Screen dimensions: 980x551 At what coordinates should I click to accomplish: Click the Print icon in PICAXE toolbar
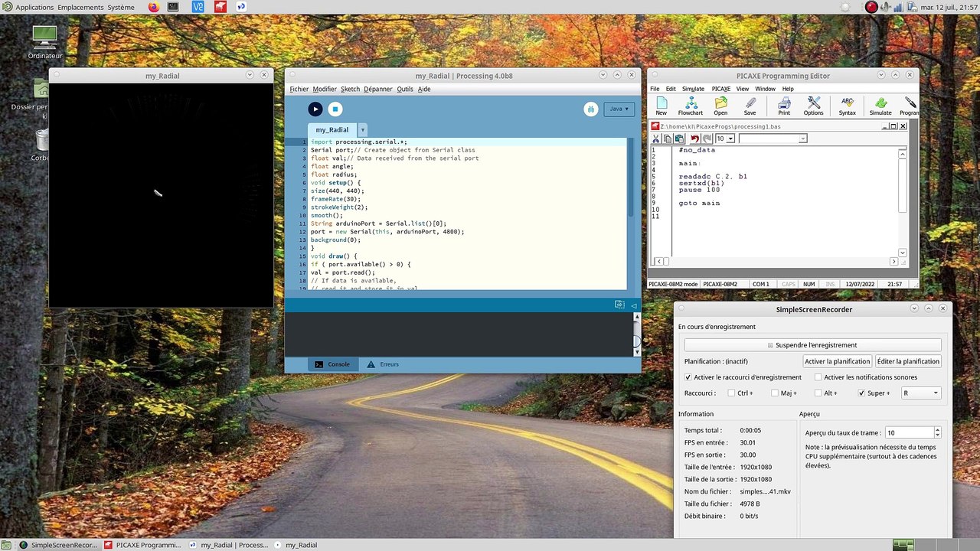tap(784, 106)
